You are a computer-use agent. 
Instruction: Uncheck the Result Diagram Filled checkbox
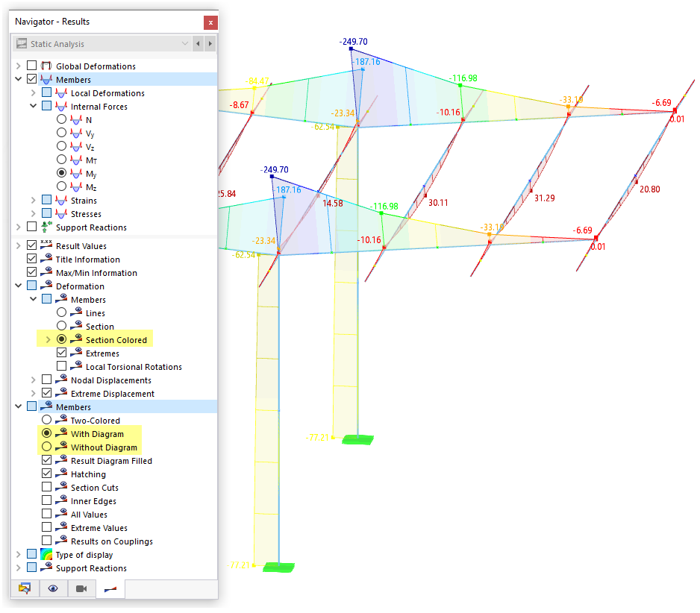46,459
